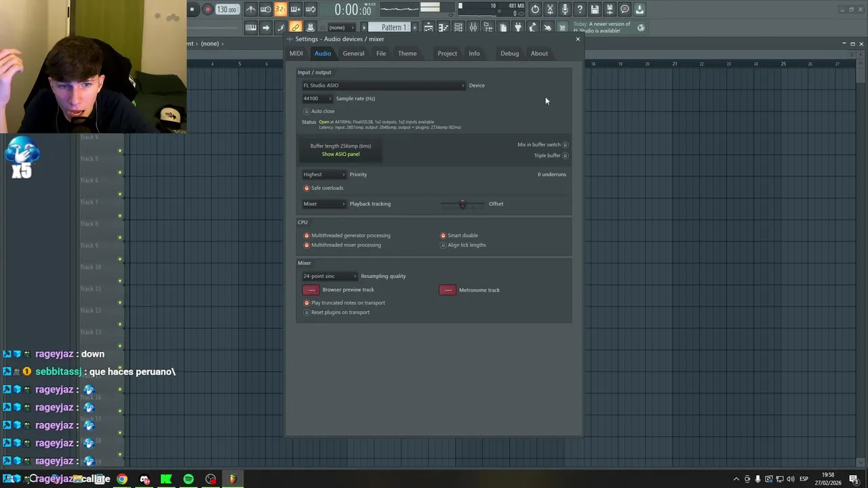Open the question mark help icon
Screen dimensions: 868x488
click(579, 9)
